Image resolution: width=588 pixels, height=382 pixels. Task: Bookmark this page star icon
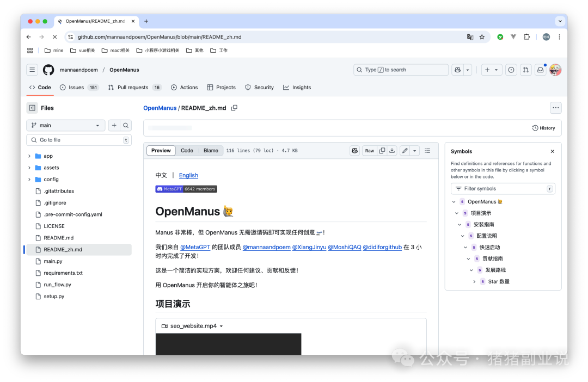coord(482,37)
